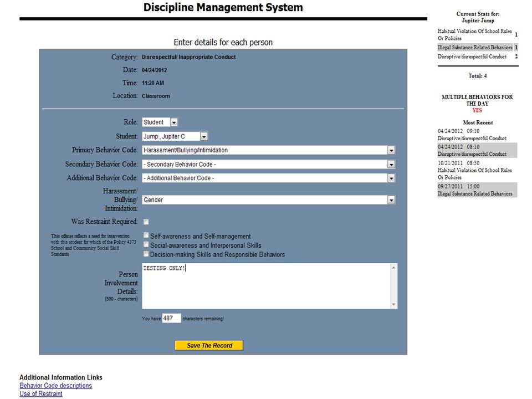The height and width of the screenshot is (399, 532).
Task: Click the details textbox scroll down arrow
Action: point(393,304)
